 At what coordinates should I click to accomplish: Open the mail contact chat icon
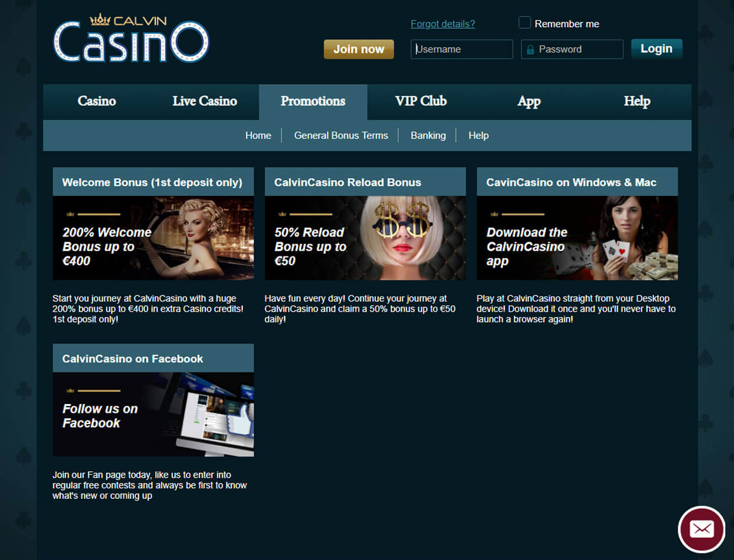click(x=702, y=529)
